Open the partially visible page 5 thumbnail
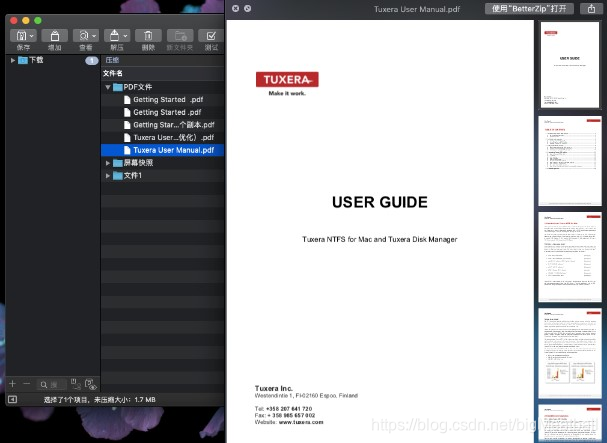The image size is (607, 443). coord(570,424)
